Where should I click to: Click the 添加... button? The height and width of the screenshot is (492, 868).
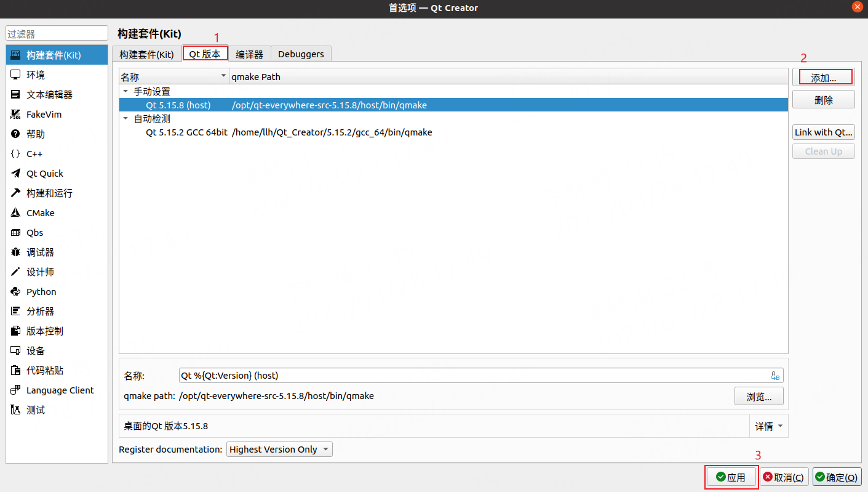824,78
